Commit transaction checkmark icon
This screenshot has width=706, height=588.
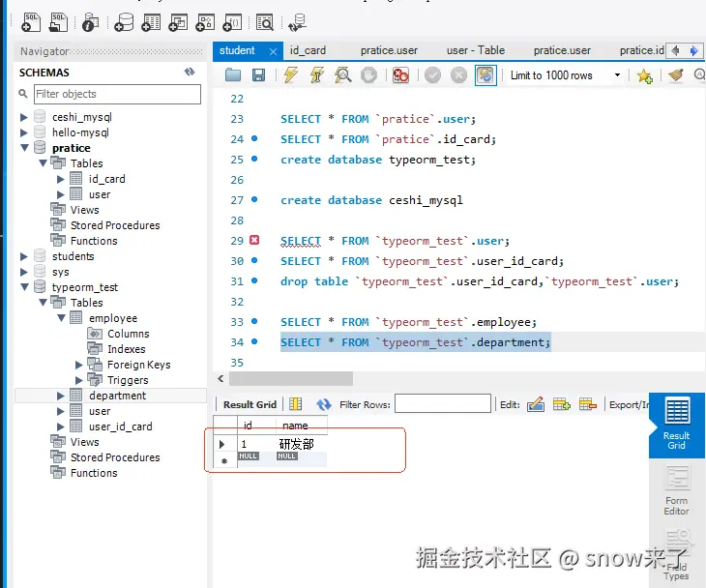[x=432, y=74]
